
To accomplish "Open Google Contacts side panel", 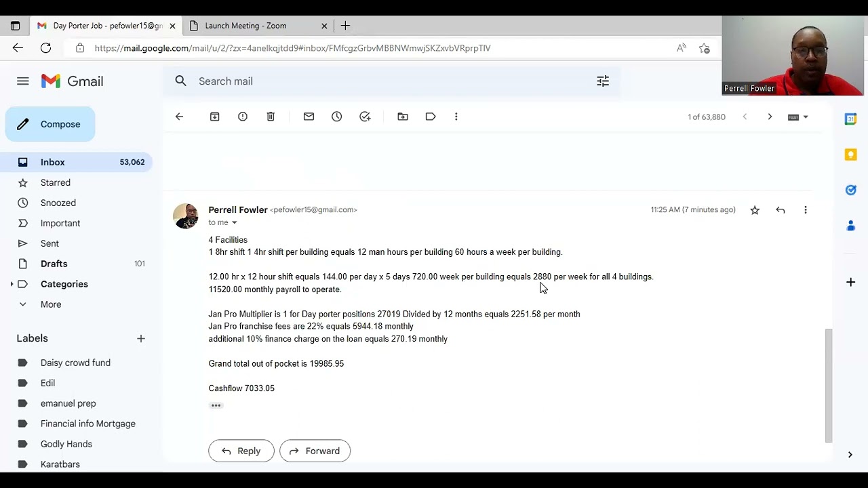I will (x=850, y=225).
